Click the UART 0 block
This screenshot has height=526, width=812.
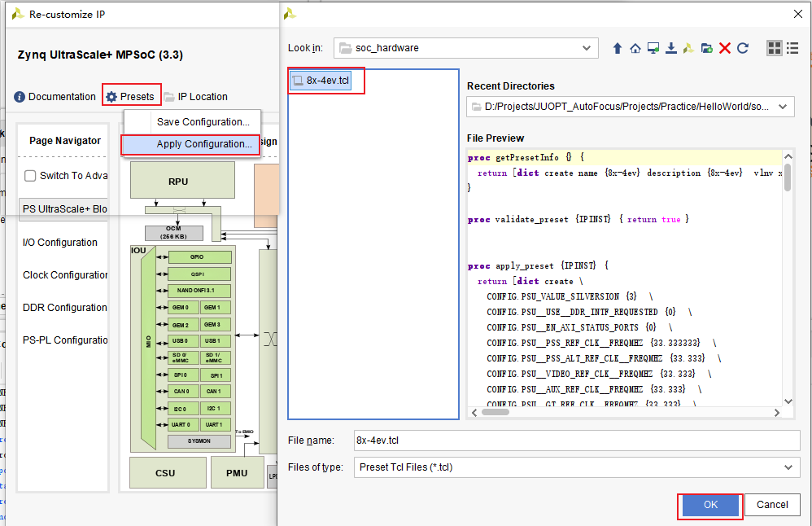183,425
